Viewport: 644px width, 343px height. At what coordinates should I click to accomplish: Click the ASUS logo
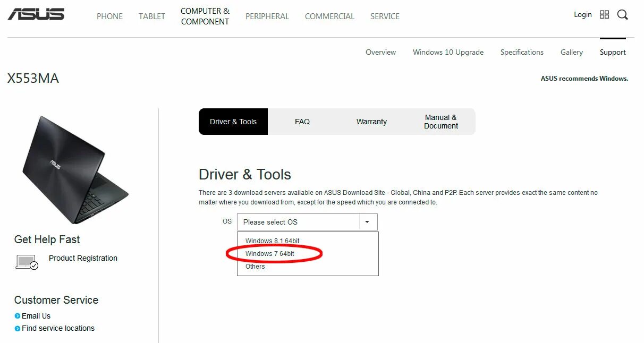click(37, 14)
